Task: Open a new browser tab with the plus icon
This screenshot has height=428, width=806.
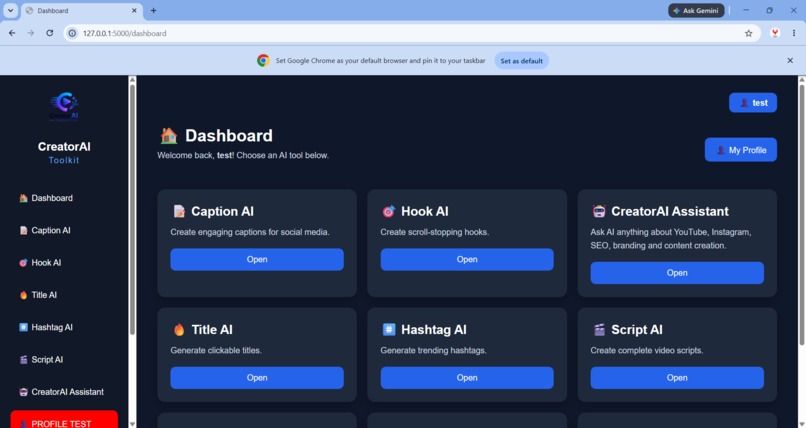Action: tap(153, 10)
